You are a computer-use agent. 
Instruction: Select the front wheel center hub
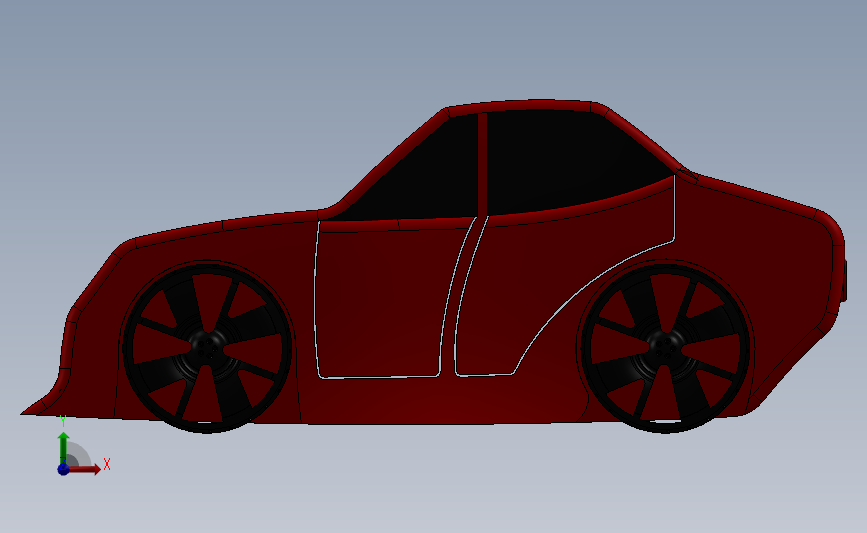[x=207, y=348]
